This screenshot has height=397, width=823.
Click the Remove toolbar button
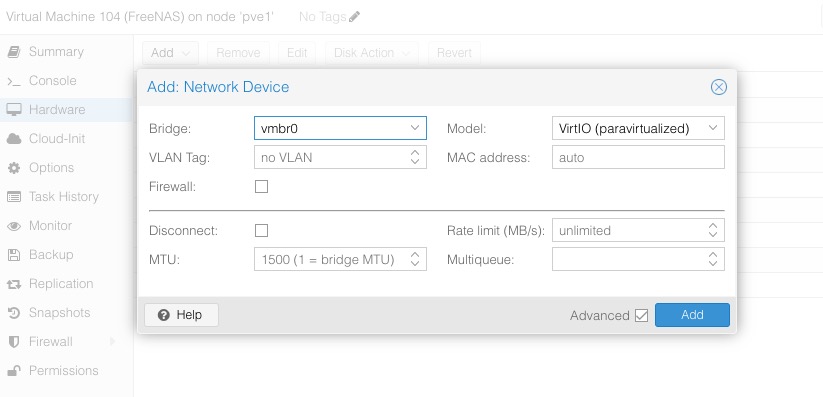238,53
